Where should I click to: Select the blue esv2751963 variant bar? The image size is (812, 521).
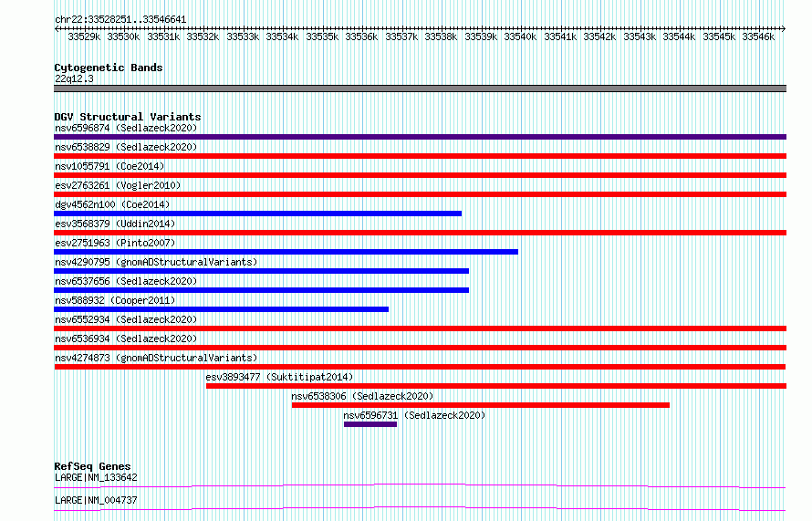pos(286,252)
